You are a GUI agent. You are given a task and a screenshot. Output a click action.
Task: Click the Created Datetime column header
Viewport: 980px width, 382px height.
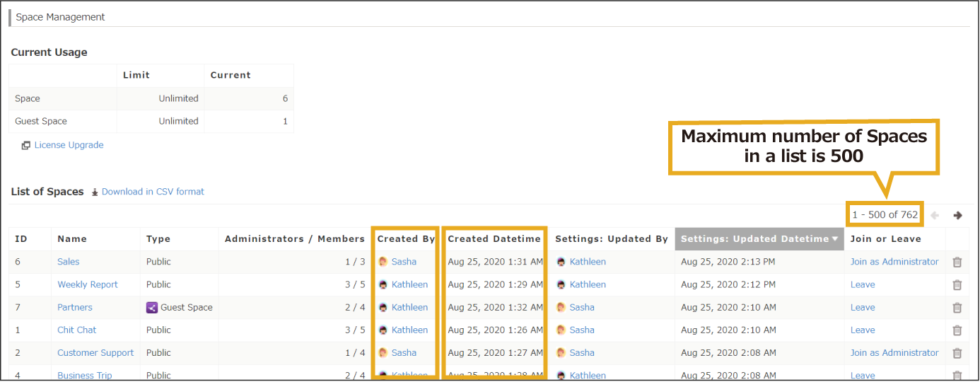coord(494,239)
